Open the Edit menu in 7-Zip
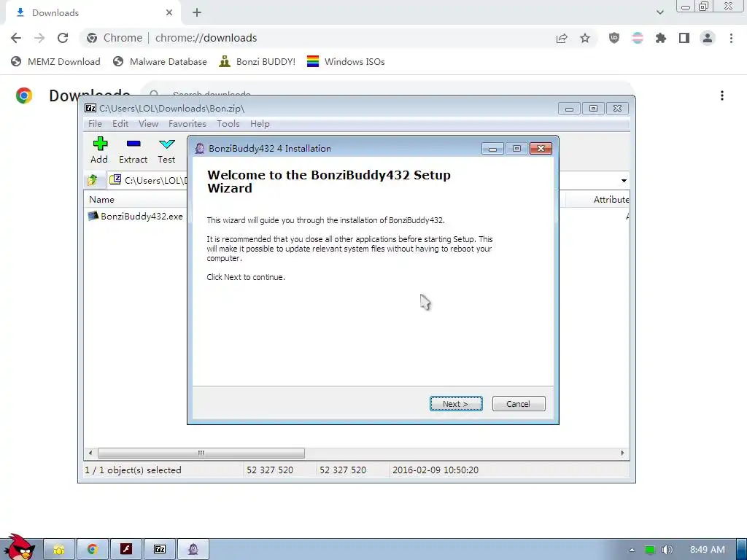 pos(120,124)
